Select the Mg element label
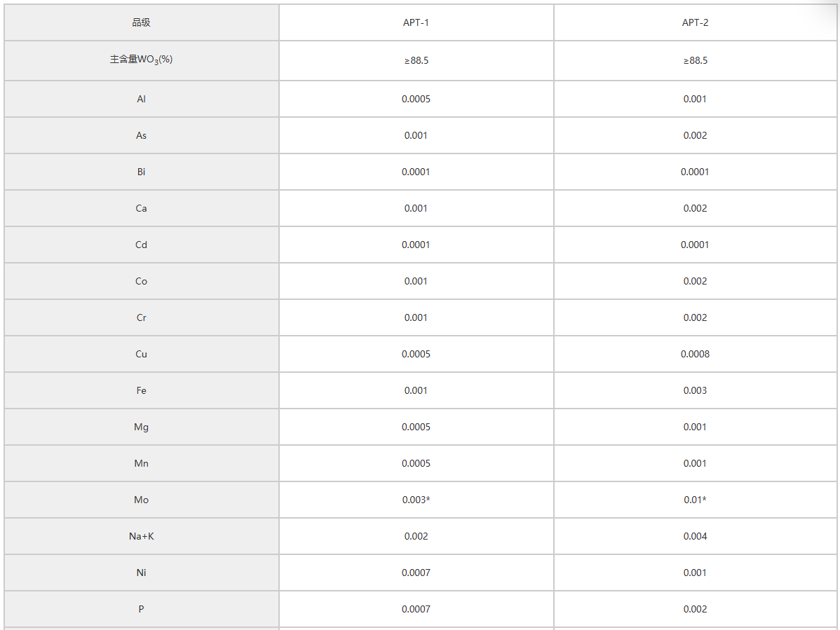840x630 pixels. [x=142, y=427]
